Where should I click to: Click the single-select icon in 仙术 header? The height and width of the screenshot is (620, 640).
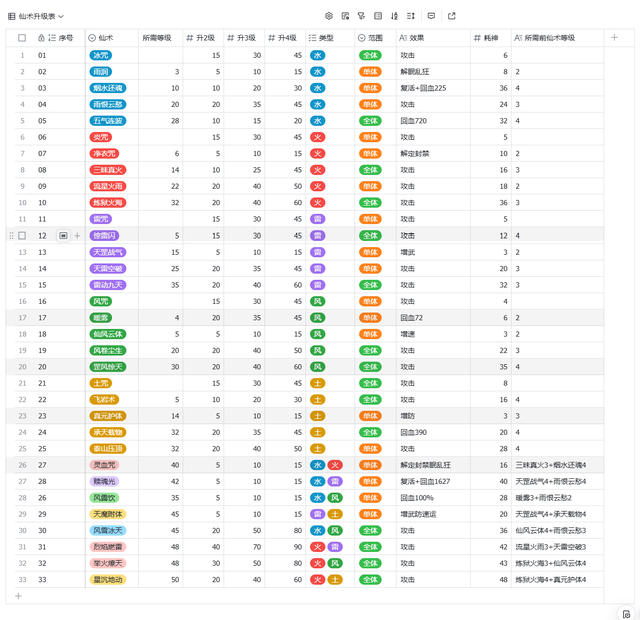click(92, 38)
